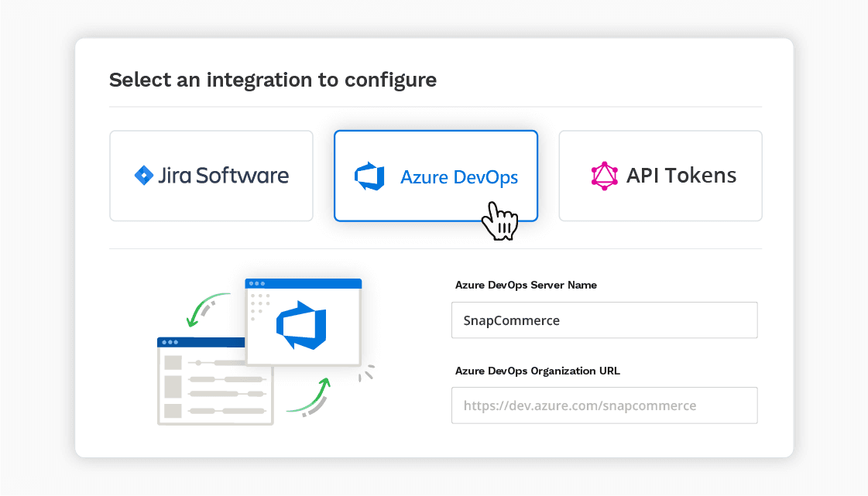Click the blue Azure DevOps logo icon
868x496 pixels.
click(x=370, y=176)
